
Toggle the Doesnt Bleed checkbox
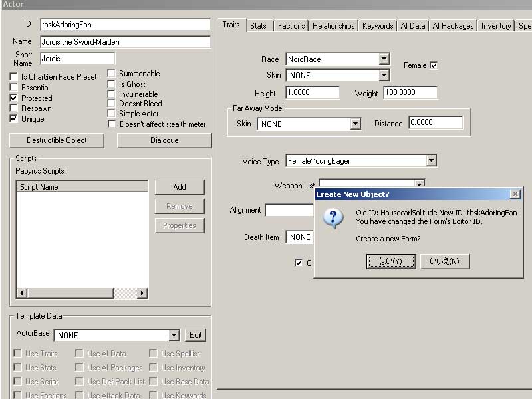111,104
